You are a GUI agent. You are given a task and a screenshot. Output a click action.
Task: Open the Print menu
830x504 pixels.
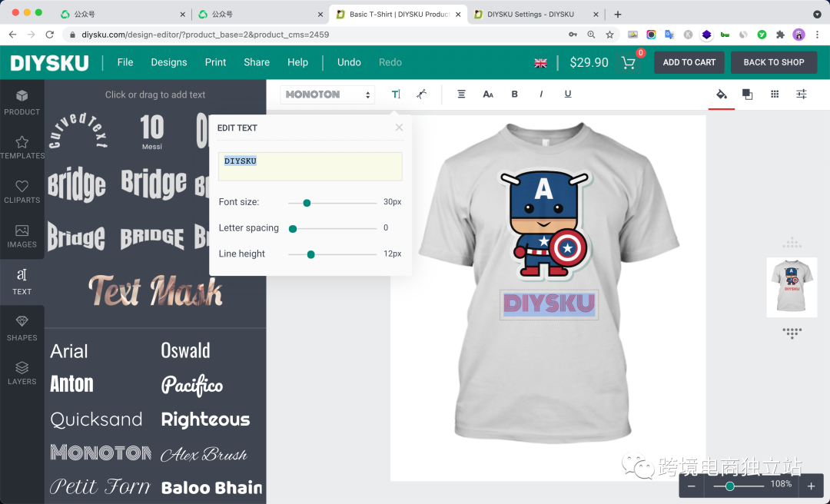point(215,62)
